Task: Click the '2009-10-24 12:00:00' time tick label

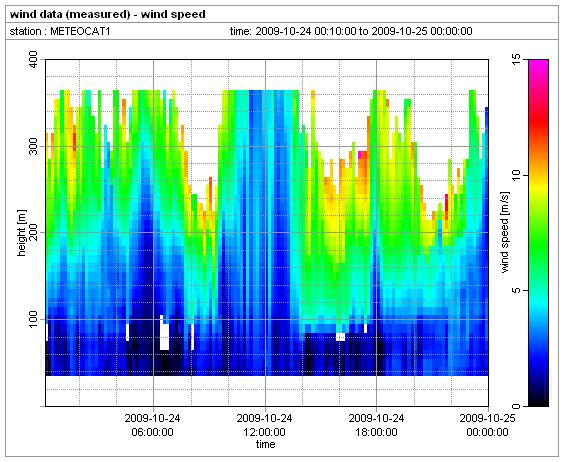Action: [264, 425]
